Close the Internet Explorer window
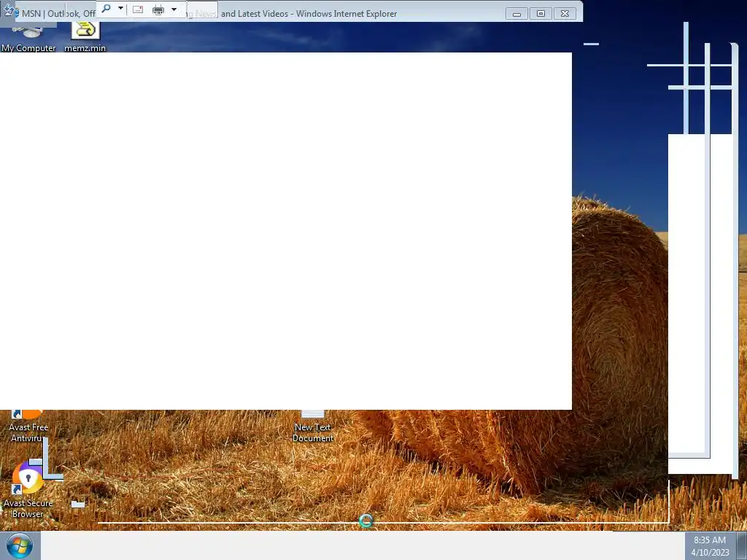 point(565,14)
